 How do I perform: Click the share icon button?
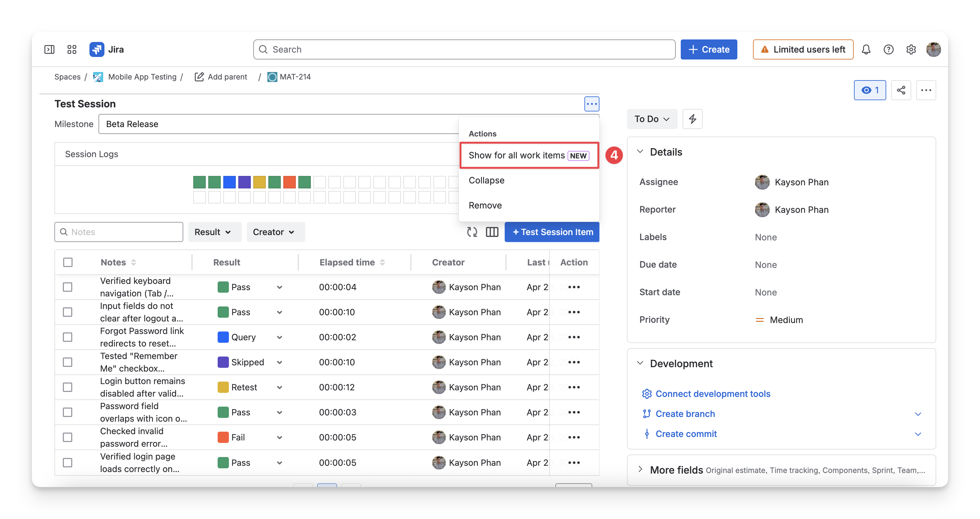point(901,90)
